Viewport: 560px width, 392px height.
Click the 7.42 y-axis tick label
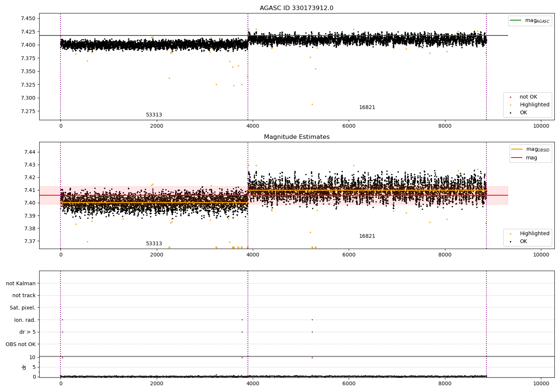[x=30, y=177]
